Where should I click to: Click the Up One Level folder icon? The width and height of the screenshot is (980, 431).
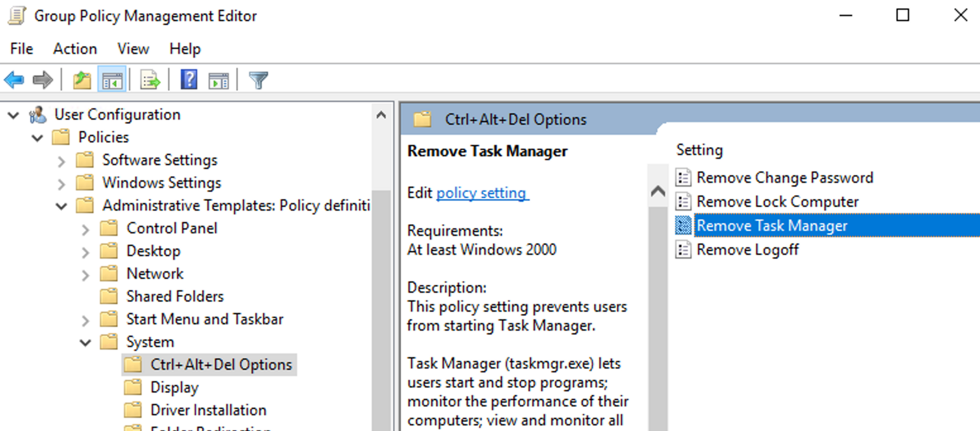tap(82, 80)
